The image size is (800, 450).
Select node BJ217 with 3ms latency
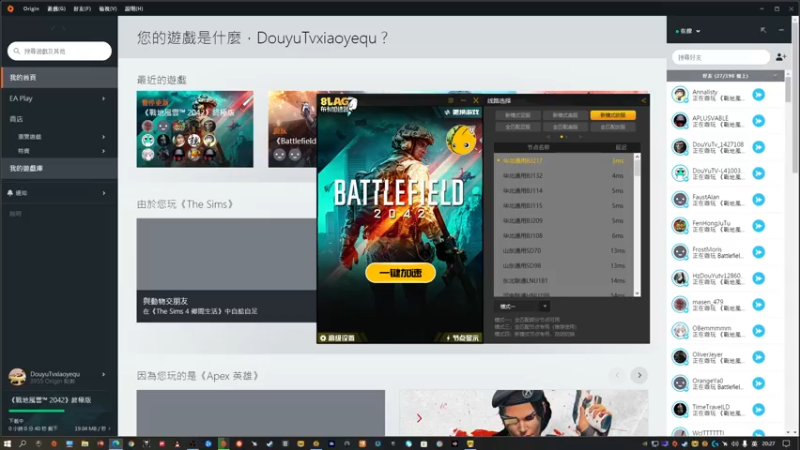pyautogui.click(x=564, y=161)
